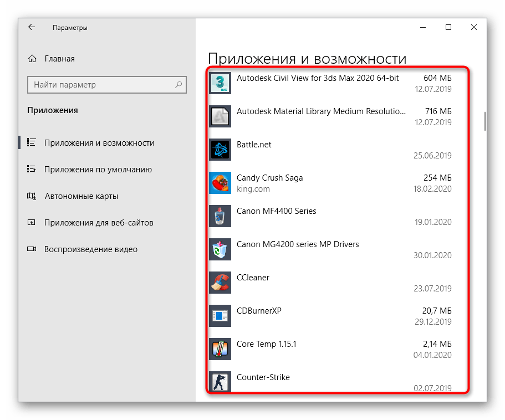505x420 pixels.
Task: Click the Autodesk Civil View 3ds Max icon
Action: pyautogui.click(x=220, y=83)
